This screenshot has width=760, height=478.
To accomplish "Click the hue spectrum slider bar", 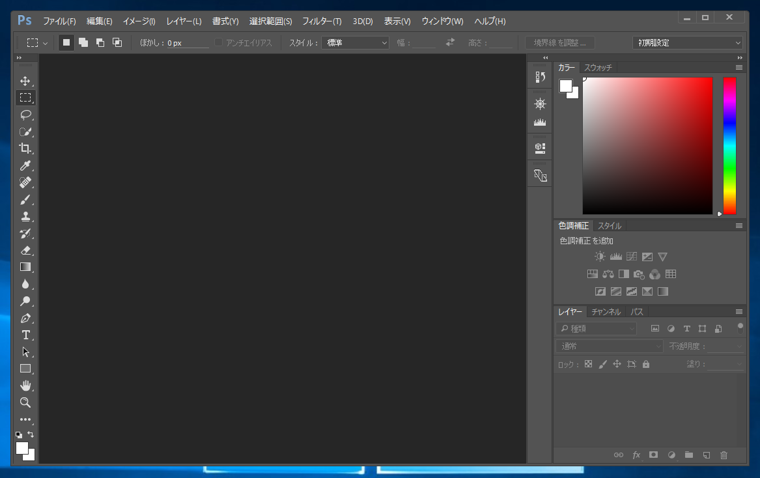I will click(729, 145).
